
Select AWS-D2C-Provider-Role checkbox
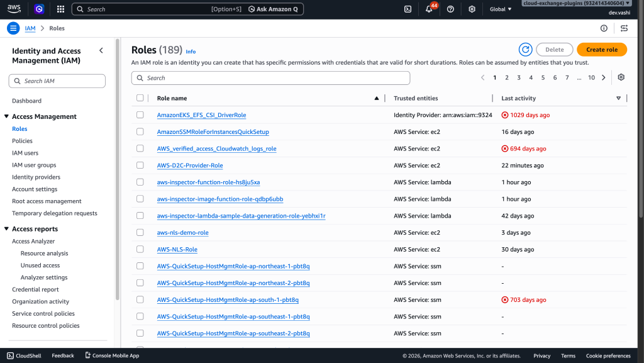pos(140,165)
